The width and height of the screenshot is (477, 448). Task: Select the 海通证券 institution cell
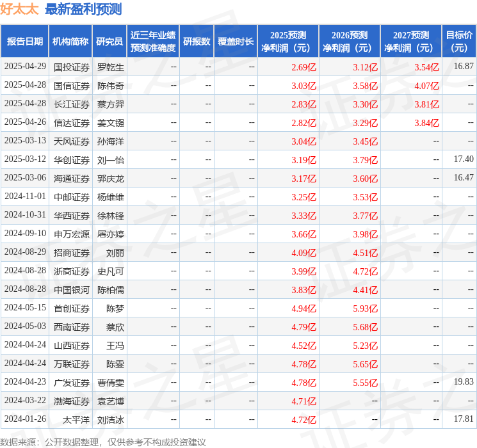[x=72, y=178]
